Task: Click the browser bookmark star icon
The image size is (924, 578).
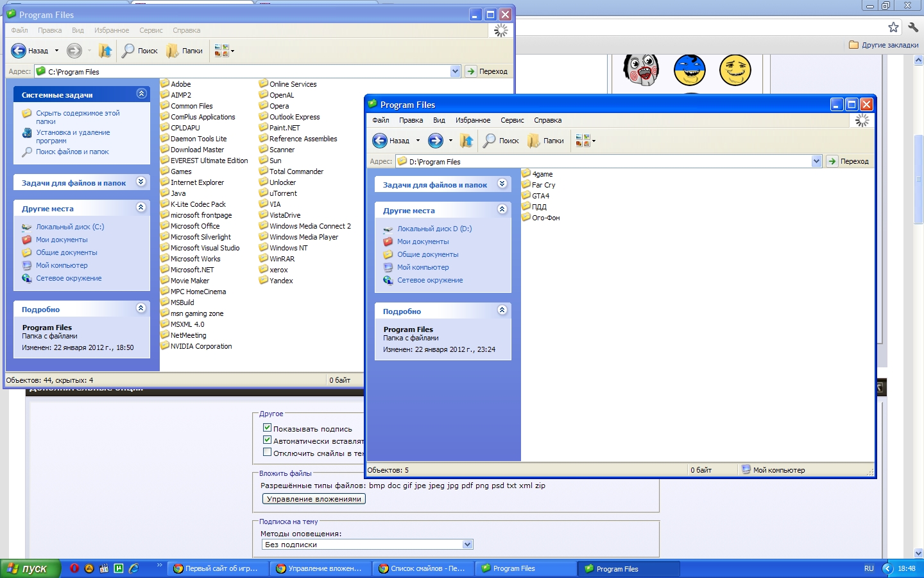Action: click(893, 27)
